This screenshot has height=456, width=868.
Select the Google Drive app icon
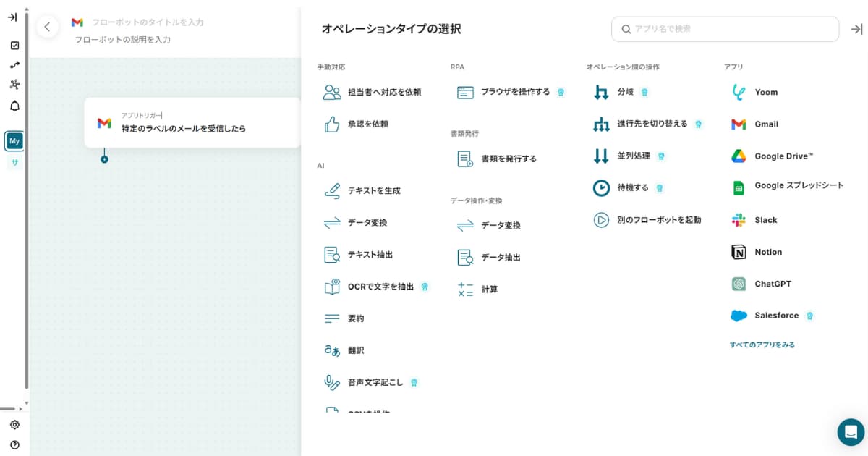tap(738, 156)
